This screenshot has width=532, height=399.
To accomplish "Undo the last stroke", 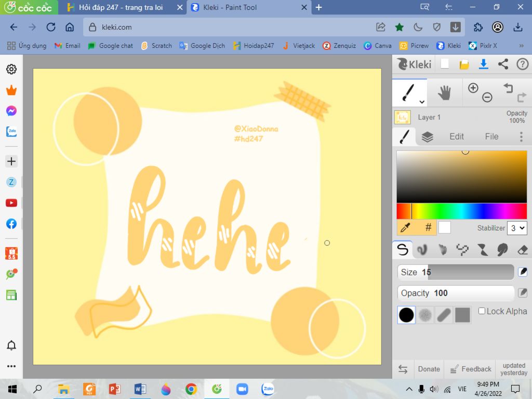I will click(508, 88).
